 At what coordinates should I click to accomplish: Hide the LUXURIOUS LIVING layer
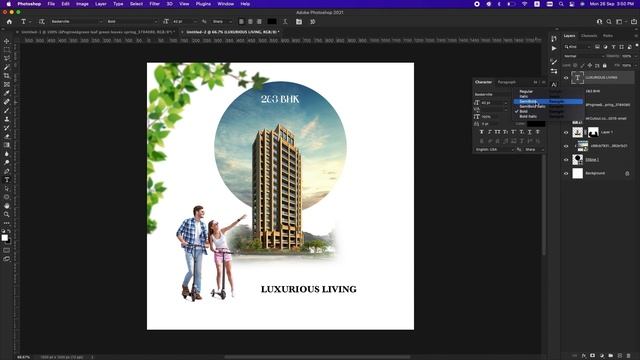click(x=566, y=78)
